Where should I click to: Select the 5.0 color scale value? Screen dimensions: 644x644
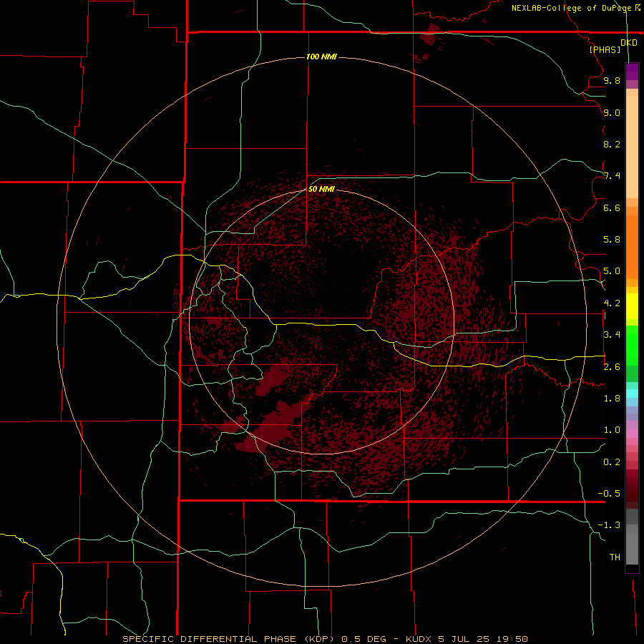612,271
